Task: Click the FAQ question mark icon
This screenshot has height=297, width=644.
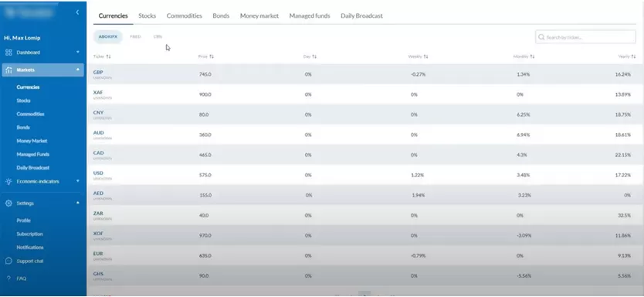Action: [8, 278]
